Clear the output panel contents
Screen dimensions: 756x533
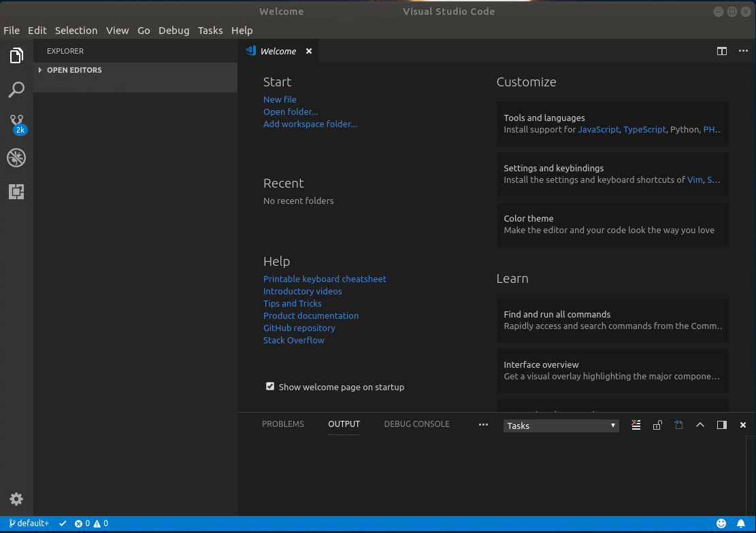(636, 425)
